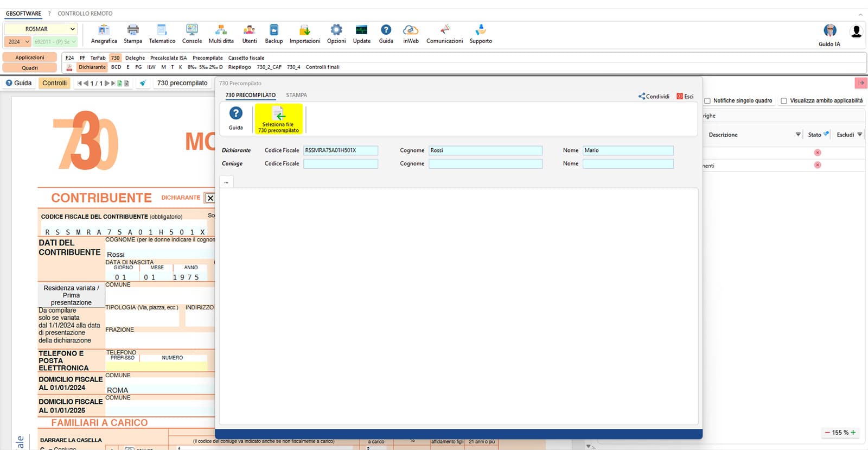The width and height of the screenshot is (868, 450).
Task: Launch the Multi ditta icon
Action: (x=221, y=34)
